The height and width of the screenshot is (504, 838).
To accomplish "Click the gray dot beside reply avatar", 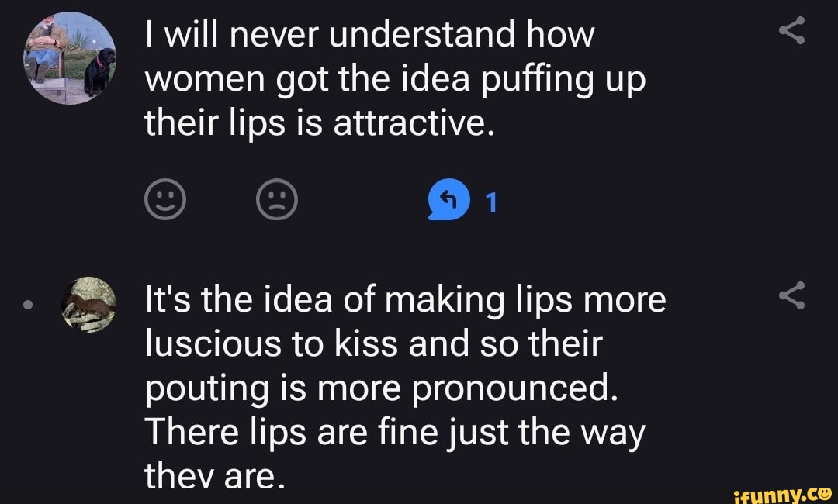I will [29, 305].
